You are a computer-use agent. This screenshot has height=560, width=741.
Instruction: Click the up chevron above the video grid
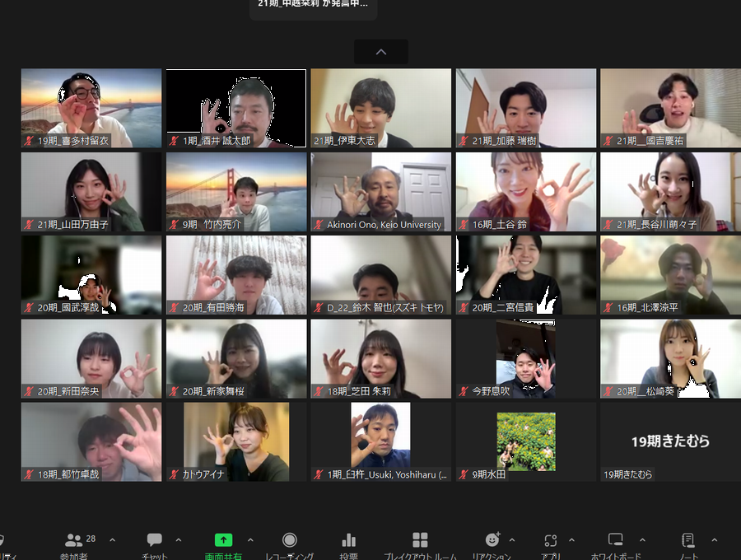click(x=380, y=52)
